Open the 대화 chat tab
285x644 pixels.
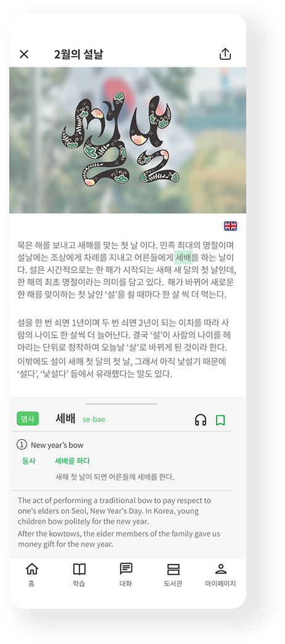point(126,574)
